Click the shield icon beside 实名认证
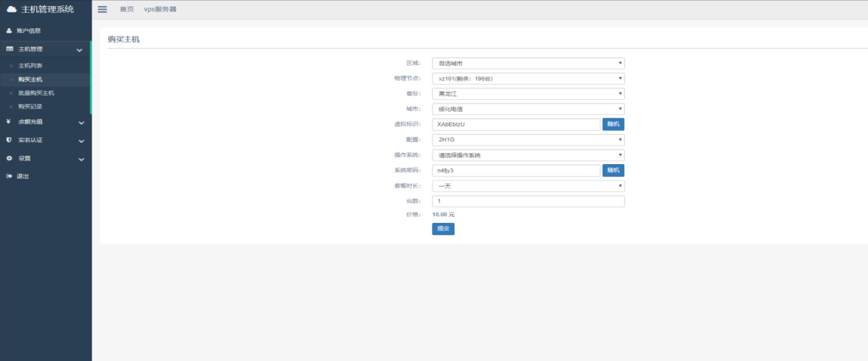Screen dimensions: 868x361 pos(9,140)
